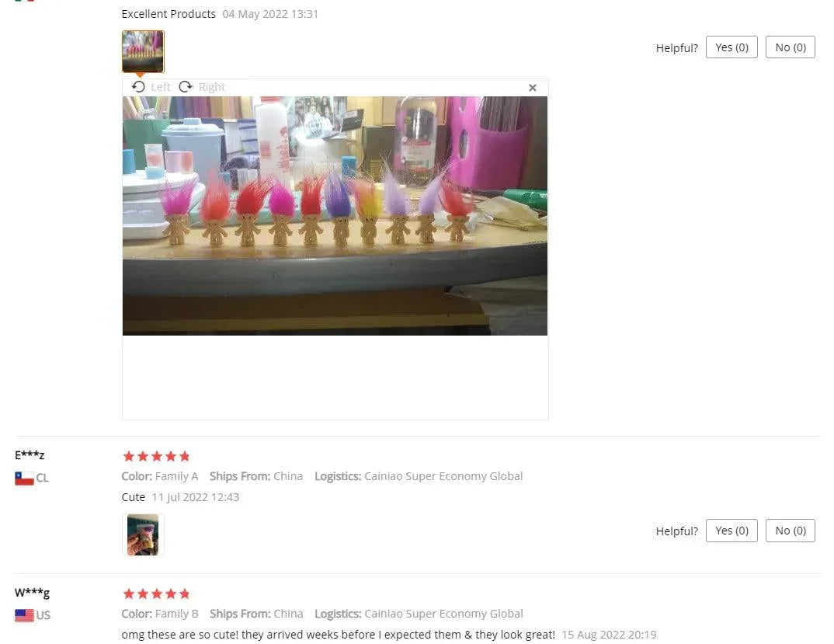Vote Yes on the Cute review
Image resolution: width=834 pixels, height=644 pixels.
coord(731,531)
